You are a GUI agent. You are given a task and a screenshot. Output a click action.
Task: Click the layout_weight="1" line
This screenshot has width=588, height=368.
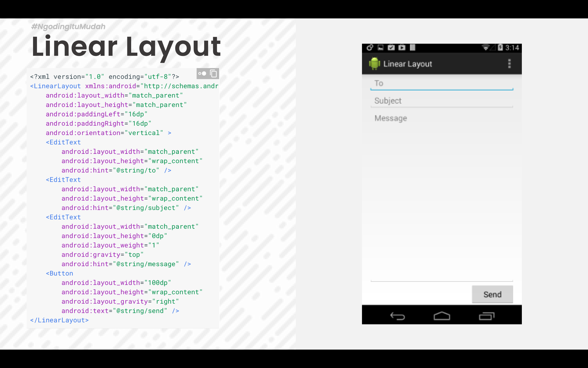click(x=110, y=245)
